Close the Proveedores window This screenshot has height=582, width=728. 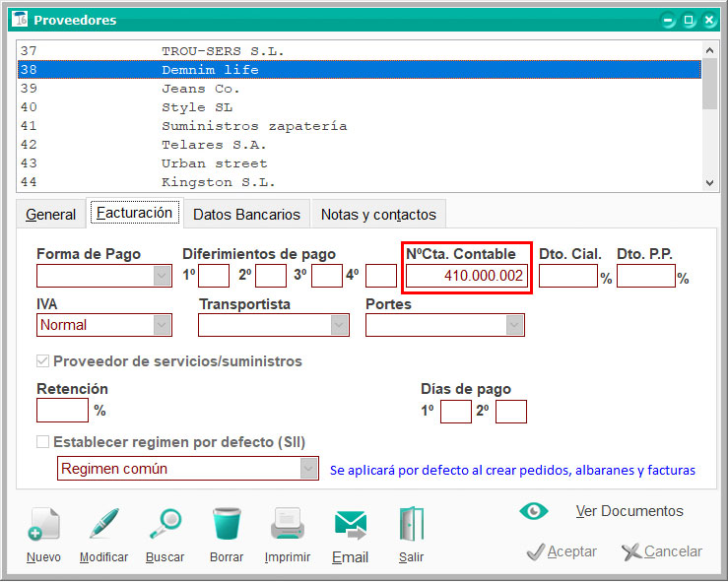pyautogui.click(x=709, y=20)
